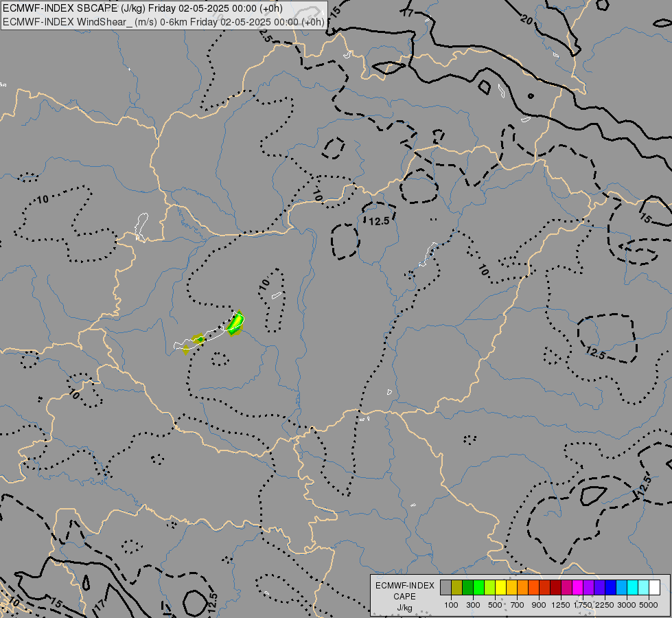Click the '300' legend tick value

click(473, 605)
